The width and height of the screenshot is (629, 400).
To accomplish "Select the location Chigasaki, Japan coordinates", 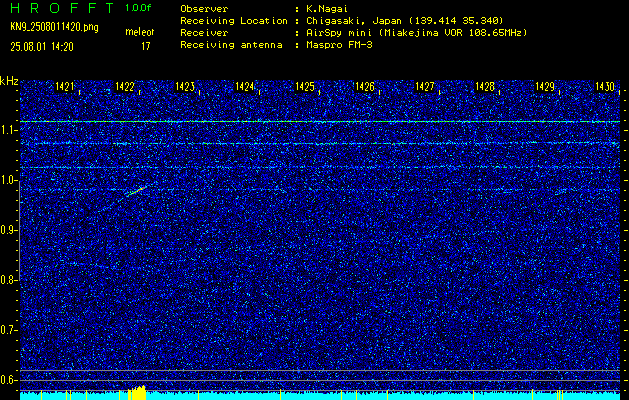I will click(405, 20).
